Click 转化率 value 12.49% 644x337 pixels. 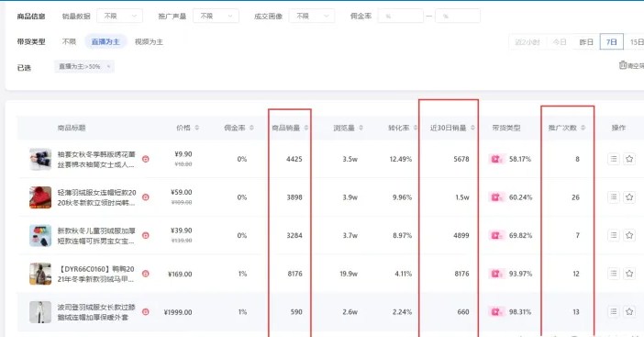pos(401,159)
